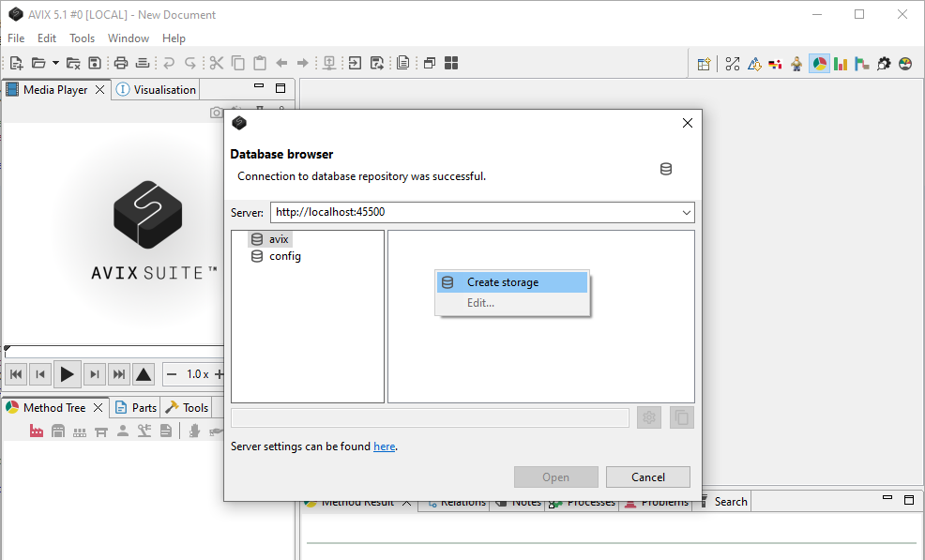Decrease playback speed with the minus button
The image size is (925, 560).
click(172, 374)
